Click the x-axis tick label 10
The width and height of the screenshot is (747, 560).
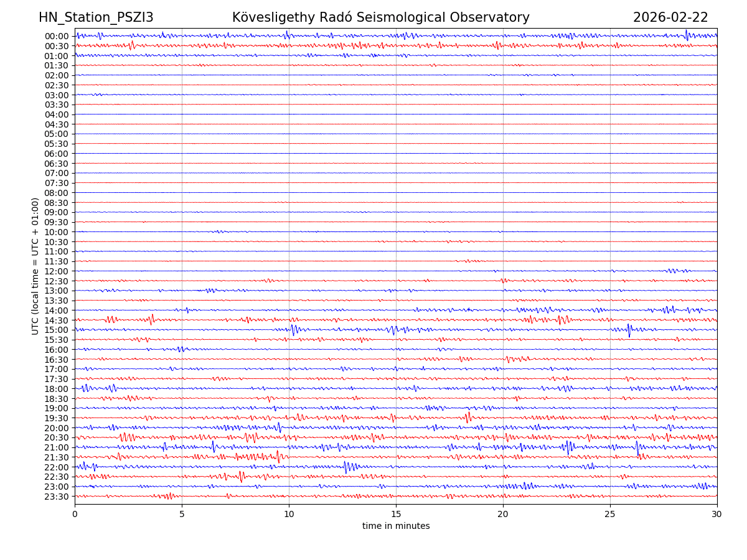[x=289, y=514]
